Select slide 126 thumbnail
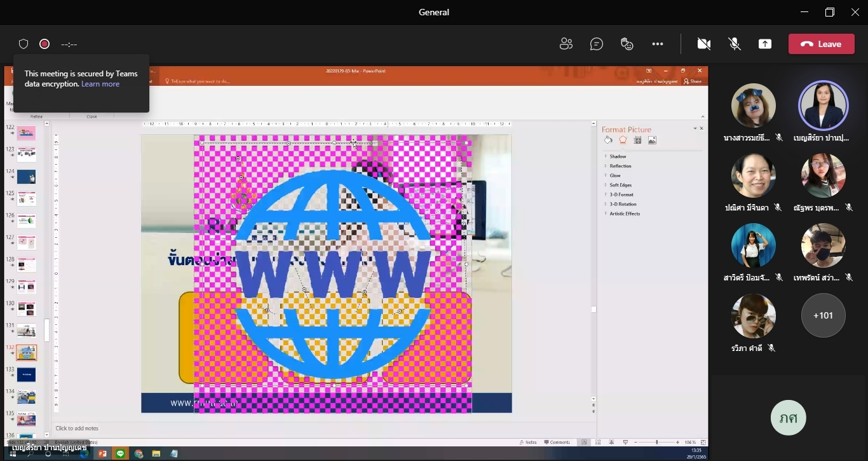 coord(27,221)
